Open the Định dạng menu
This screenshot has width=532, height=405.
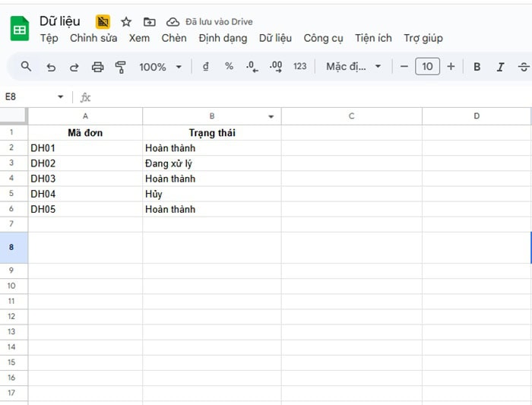[x=223, y=38]
